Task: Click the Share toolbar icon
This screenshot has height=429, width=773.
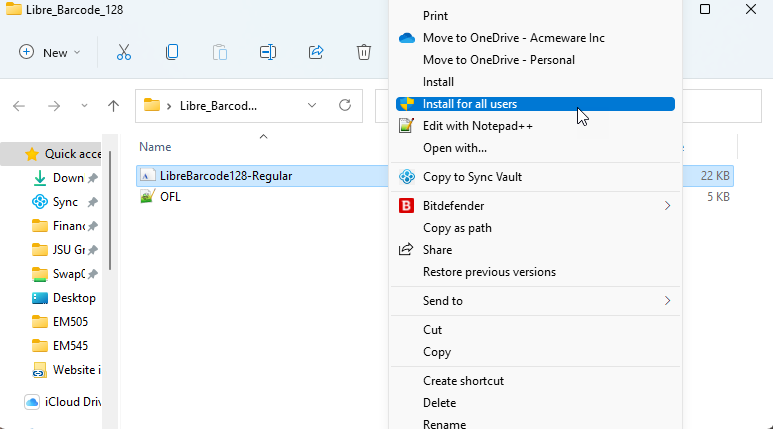Action: click(316, 52)
